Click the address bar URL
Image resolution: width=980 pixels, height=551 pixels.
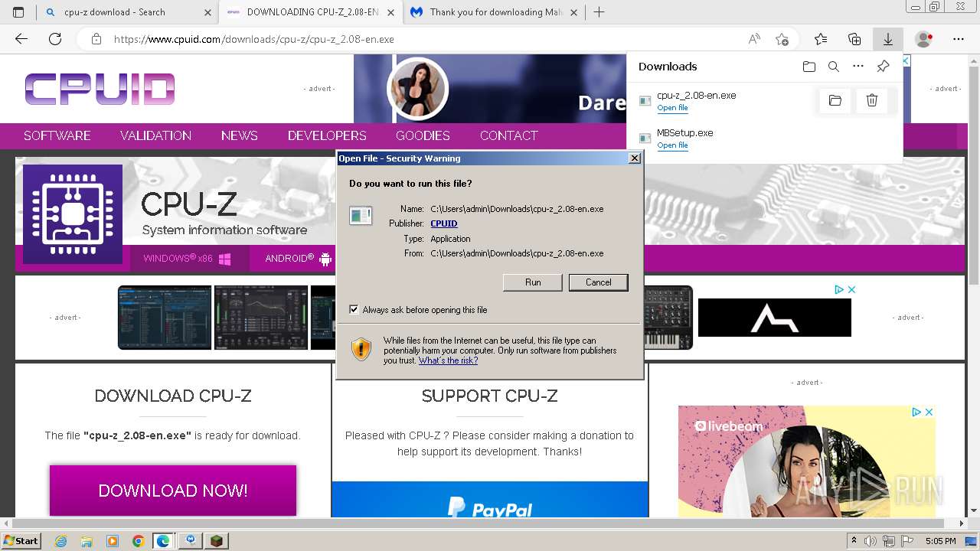pyautogui.click(x=254, y=39)
